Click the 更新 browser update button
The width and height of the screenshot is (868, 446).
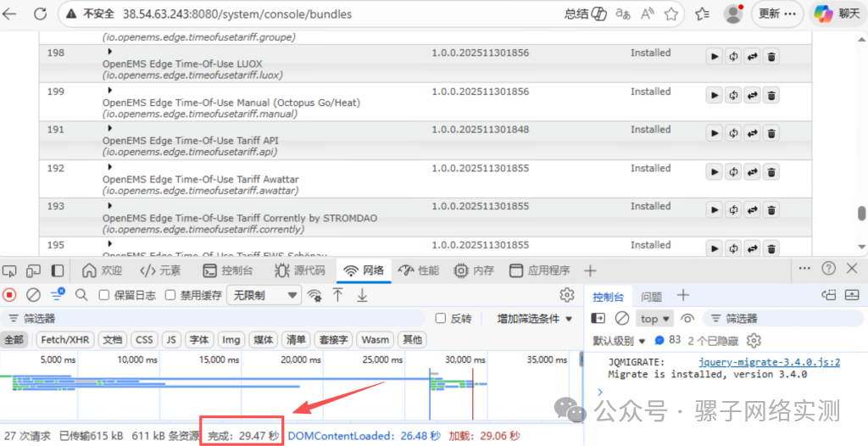click(x=778, y=14)
